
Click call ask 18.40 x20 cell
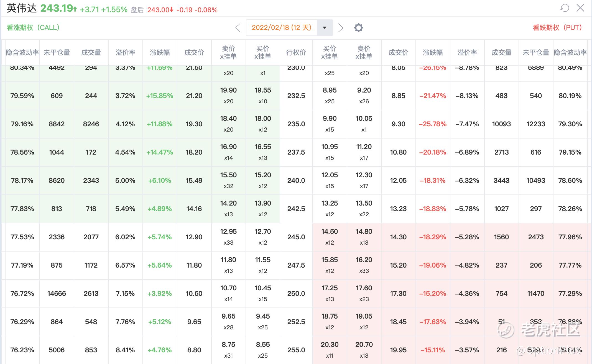coord(229,124)
